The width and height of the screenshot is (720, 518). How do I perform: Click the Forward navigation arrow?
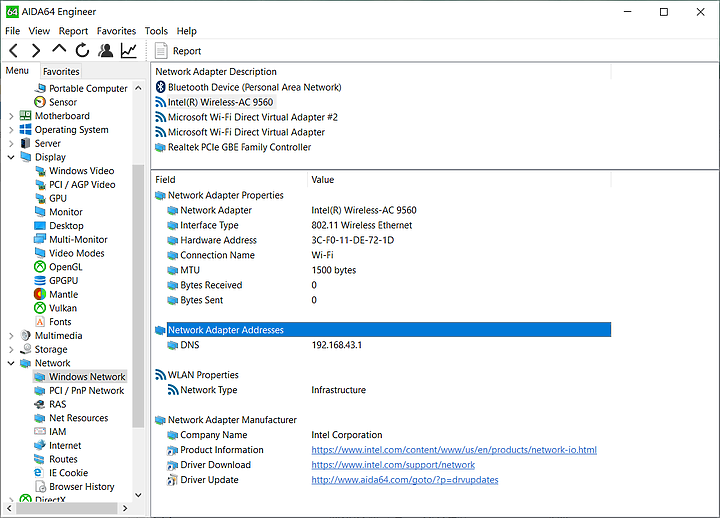(x=36, y=50)
